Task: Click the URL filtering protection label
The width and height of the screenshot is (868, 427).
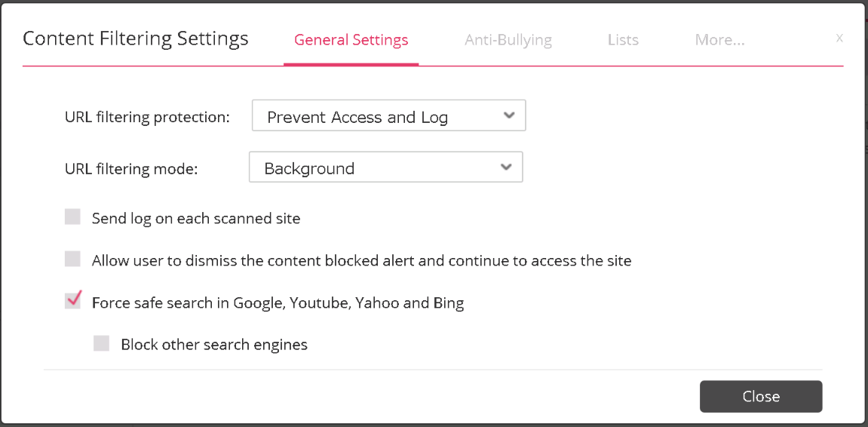Action: click(147, 118)
